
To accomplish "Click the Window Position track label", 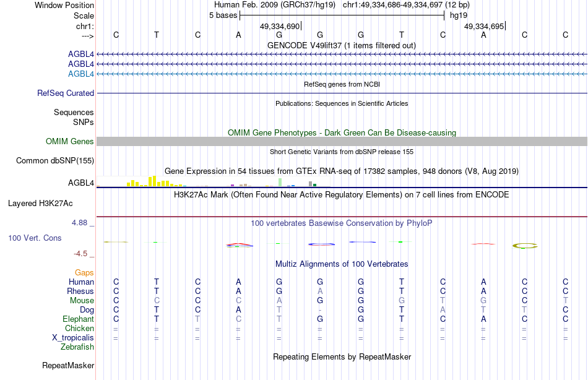I will [64, 5].
